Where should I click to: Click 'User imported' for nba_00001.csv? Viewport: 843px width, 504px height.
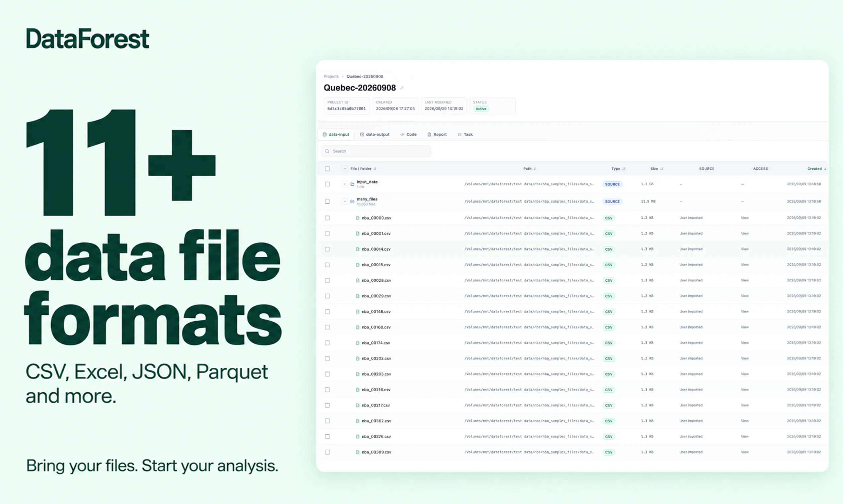click(691, 234)
